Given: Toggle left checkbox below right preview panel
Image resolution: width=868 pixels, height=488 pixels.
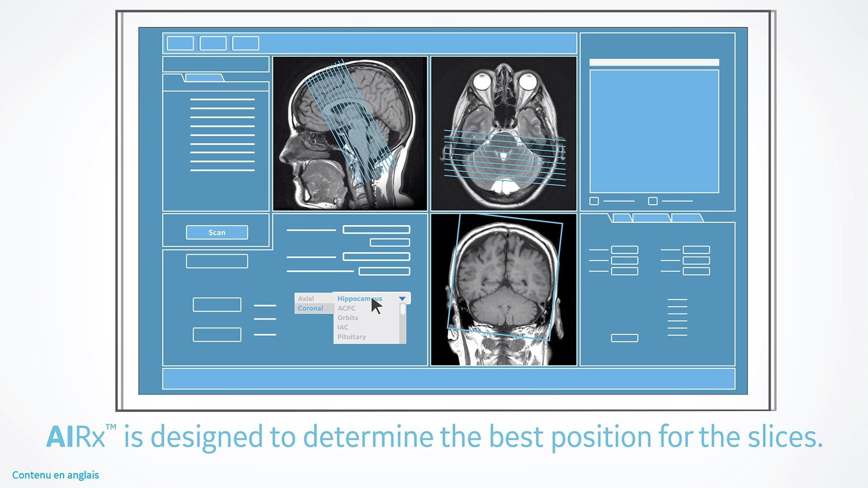Looking at the screenshot, I should (x=594, y=201).
